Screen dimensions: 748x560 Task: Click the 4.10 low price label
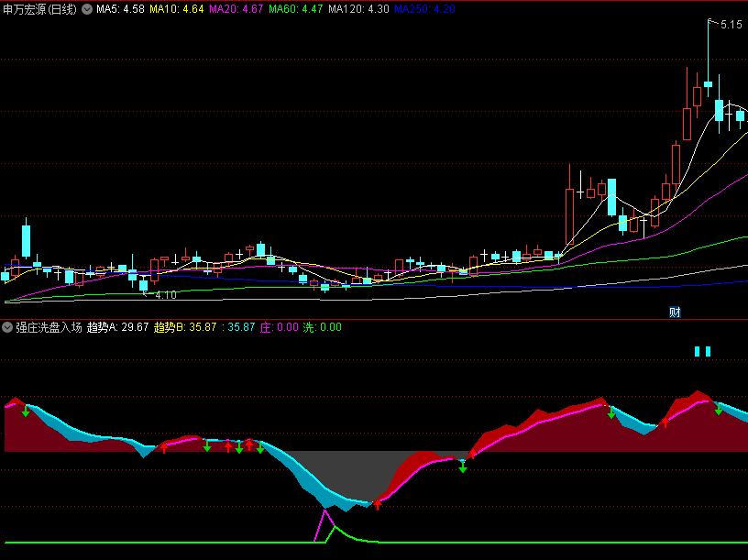pyautogui.click(x=166, y=295)
